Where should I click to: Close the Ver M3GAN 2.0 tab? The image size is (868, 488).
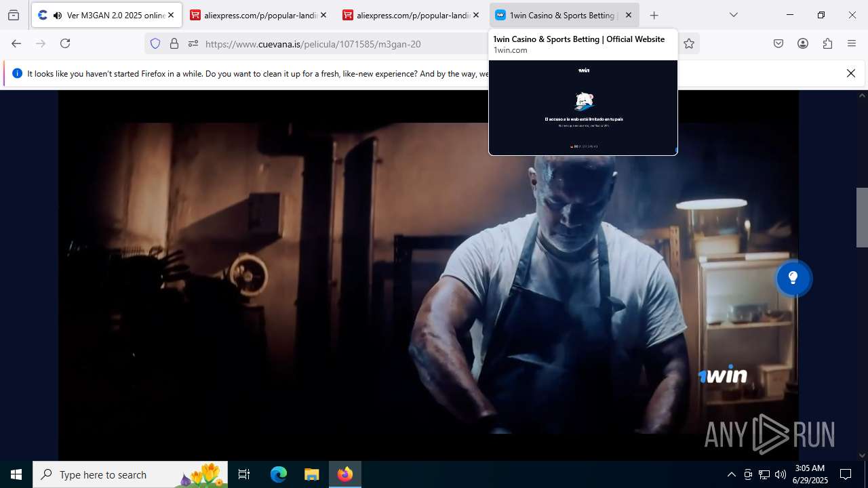click(171, 15)
